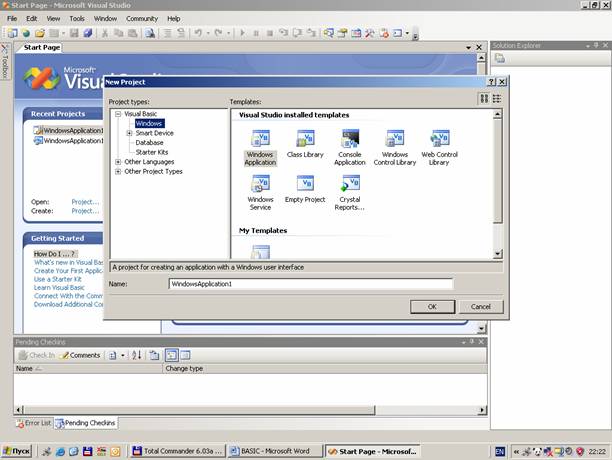The image size is (612, 460).
Task: Open Total Commander from the taskbar
Action: point(178,451)
